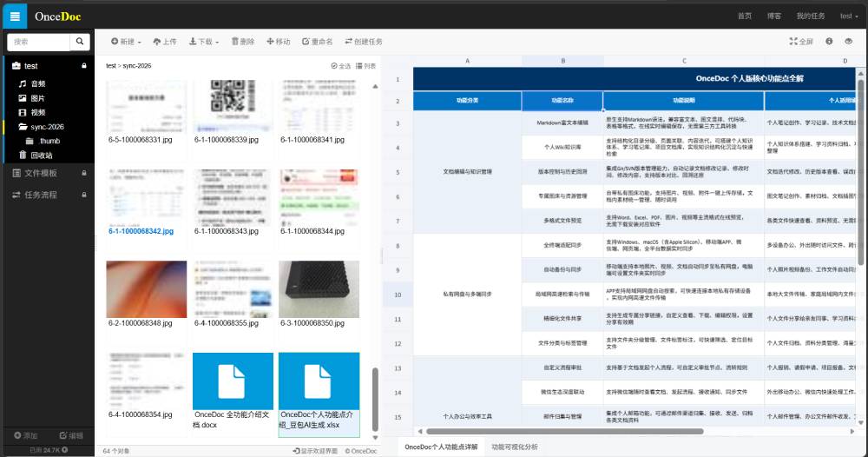Open the 图片 pictures folder

click(x=37, y=98)
